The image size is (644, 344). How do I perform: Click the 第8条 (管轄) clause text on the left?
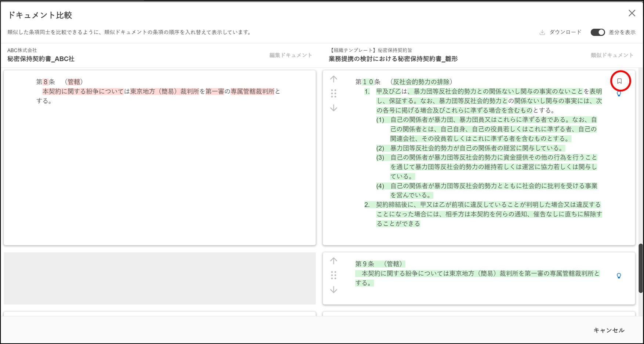(158, 92)
